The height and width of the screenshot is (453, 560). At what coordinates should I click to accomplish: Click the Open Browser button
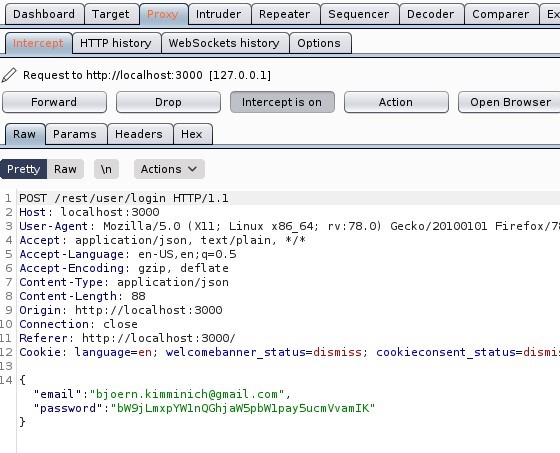[510, 102]
